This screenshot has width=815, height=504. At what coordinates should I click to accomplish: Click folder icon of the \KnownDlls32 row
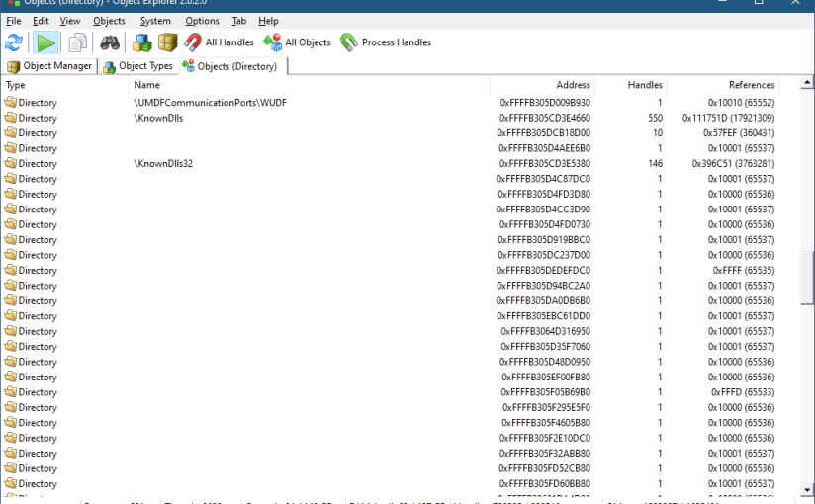[x=11, y=163]
